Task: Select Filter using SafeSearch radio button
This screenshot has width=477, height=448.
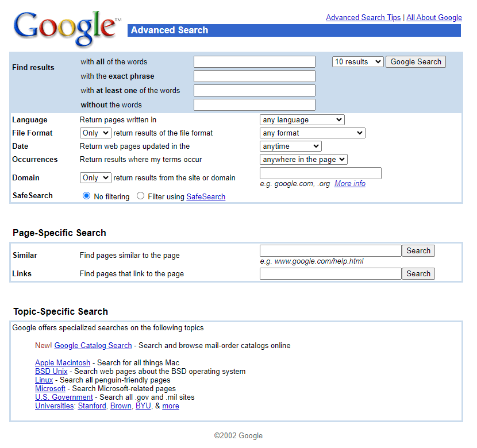Action: tap(140, 196)
